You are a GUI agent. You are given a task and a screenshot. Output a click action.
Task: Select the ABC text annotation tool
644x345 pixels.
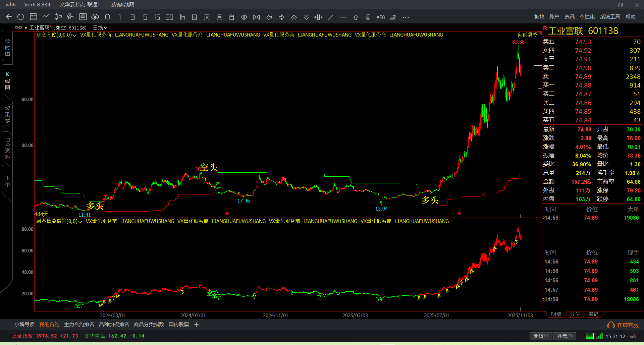381,17
